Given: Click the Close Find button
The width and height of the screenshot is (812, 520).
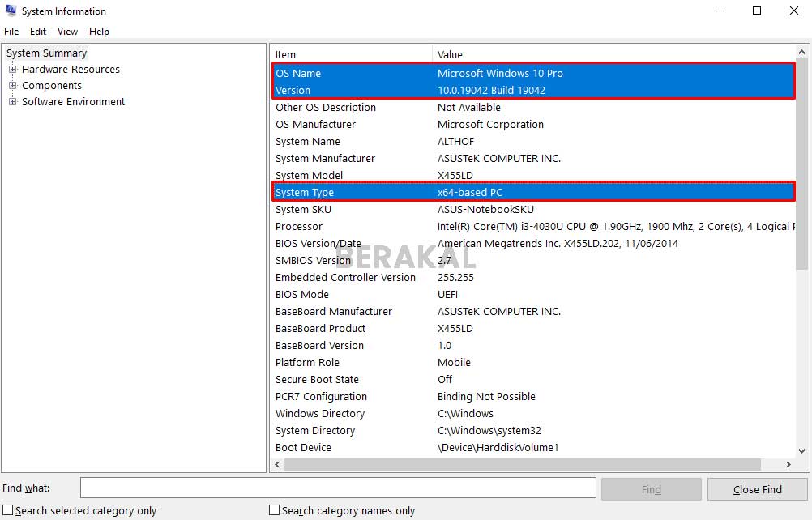Looking at the screenshot, I should tap(757, 489).
